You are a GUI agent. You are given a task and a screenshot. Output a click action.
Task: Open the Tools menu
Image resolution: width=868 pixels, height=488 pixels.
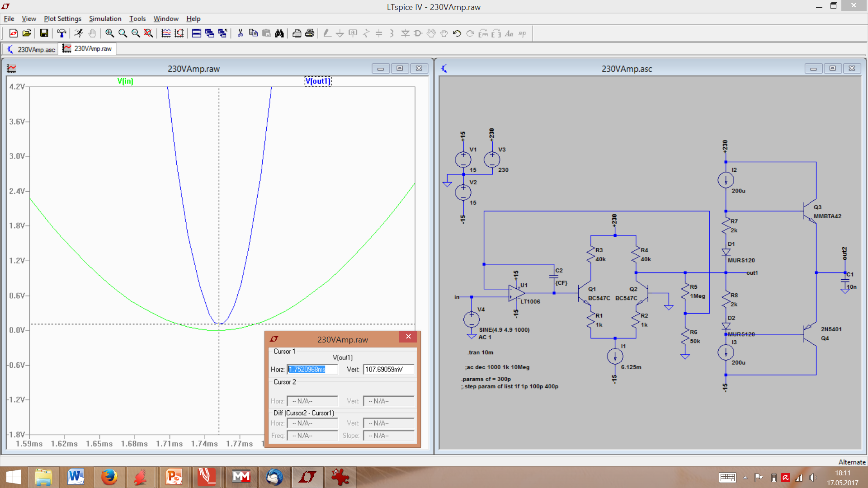point(137,19)
